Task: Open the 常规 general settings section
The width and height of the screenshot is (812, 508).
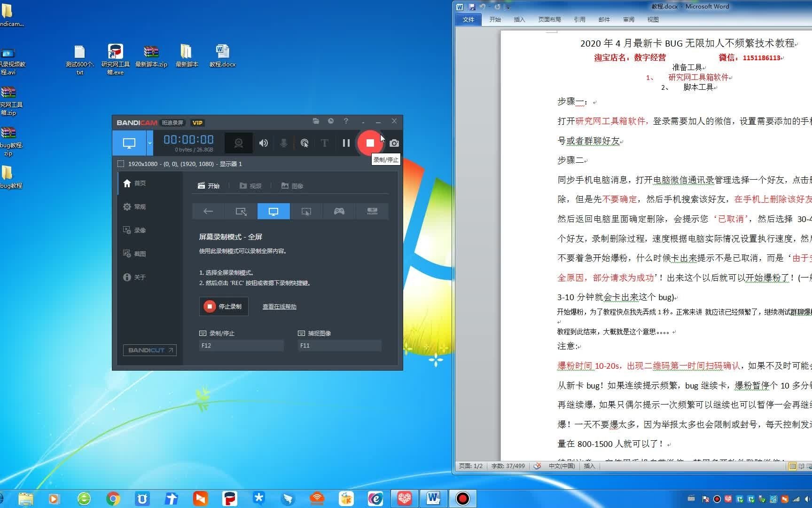Action: click(134, 206)
